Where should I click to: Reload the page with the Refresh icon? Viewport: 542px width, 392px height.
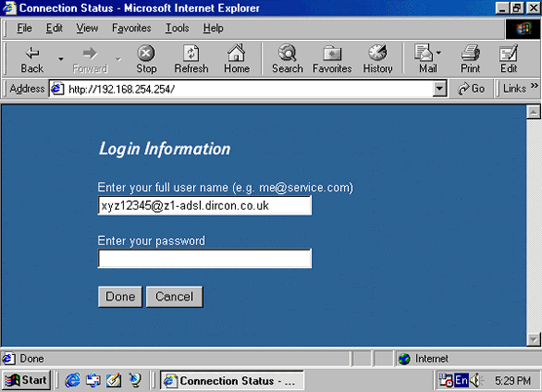(x=191, y=59)
